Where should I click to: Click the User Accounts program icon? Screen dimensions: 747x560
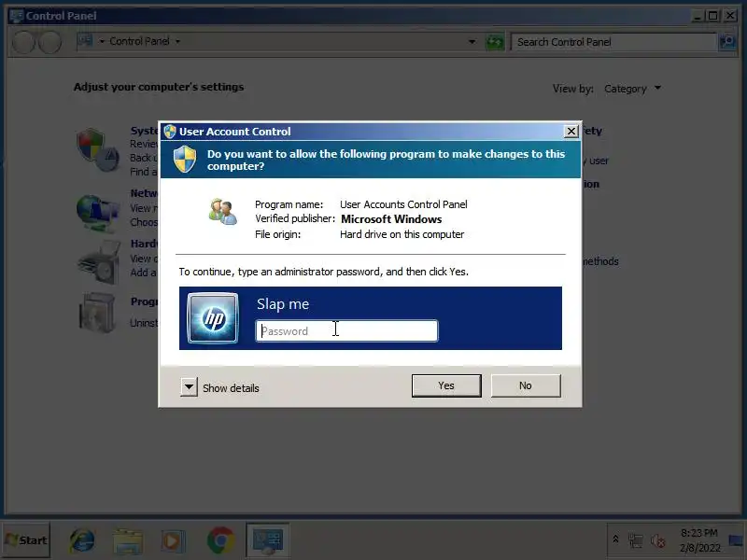click(x=222, y=212)
